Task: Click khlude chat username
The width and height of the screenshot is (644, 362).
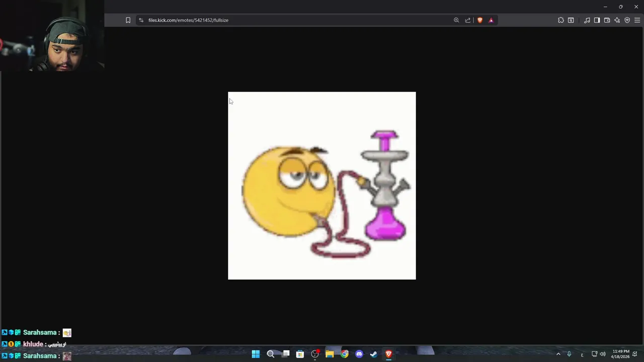Action: click(x=33, y=344)
